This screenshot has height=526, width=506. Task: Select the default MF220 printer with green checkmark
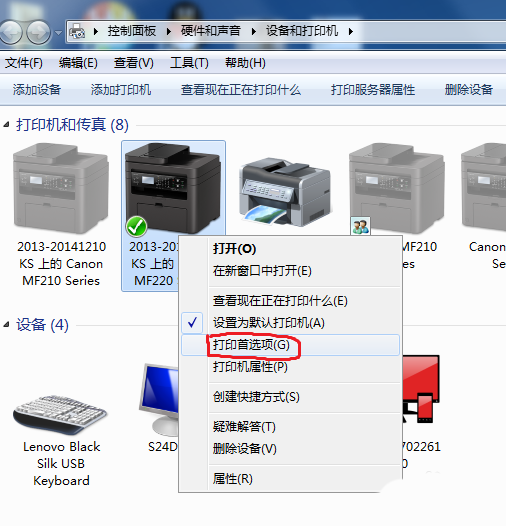pos(172,189)
